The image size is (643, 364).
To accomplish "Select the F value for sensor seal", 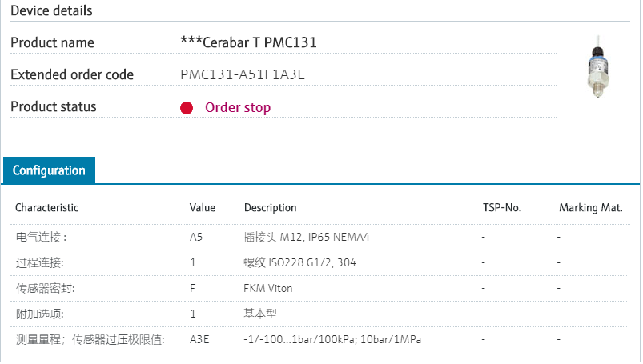I will (x=193, y=288).
